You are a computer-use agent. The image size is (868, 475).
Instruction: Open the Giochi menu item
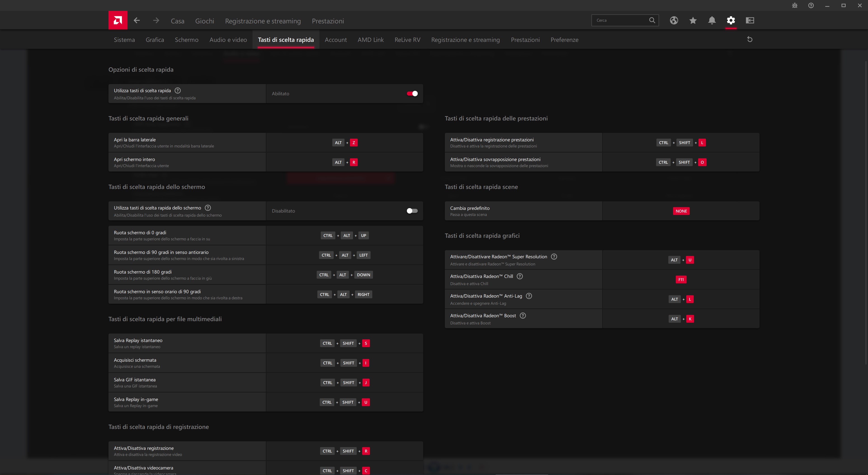[205, 21]
